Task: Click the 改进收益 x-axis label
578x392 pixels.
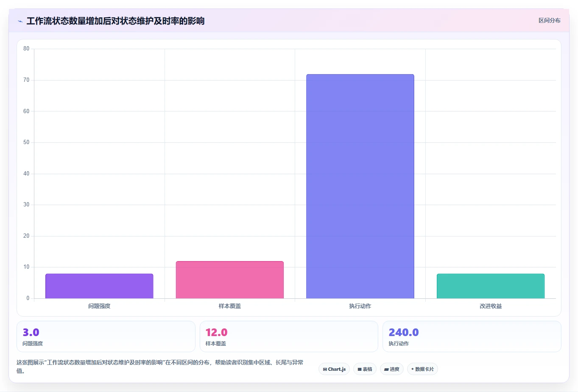Action: [x=491, y=306]
